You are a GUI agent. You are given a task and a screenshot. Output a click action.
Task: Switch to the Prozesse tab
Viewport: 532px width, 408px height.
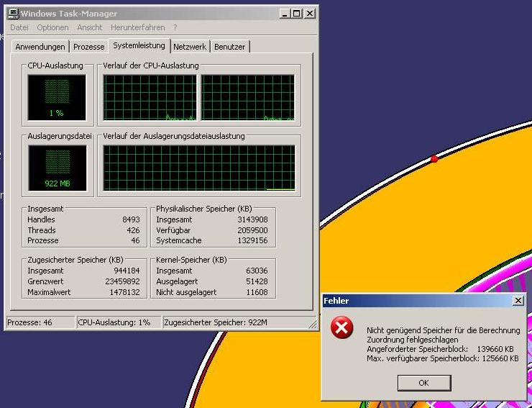89,47
